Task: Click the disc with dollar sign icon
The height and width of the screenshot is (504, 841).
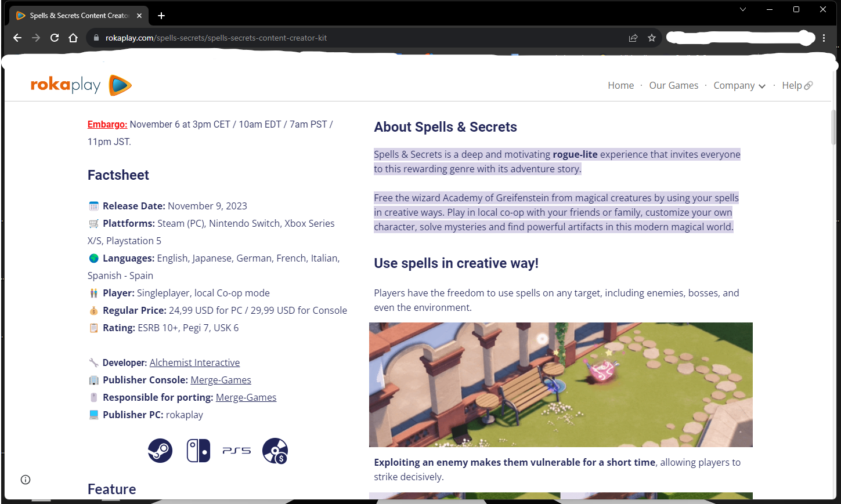Action: (x=275, y=451)
